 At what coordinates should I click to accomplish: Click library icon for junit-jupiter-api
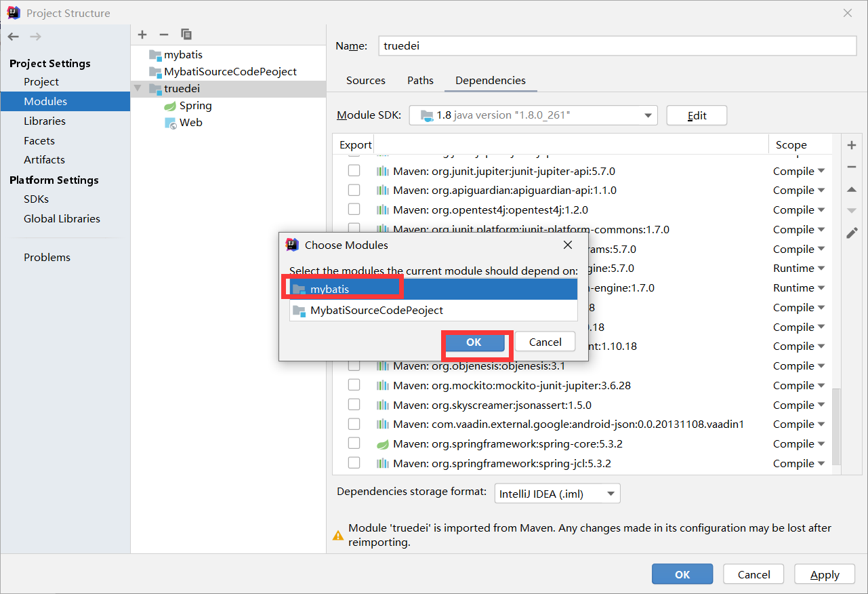(383, 171)
